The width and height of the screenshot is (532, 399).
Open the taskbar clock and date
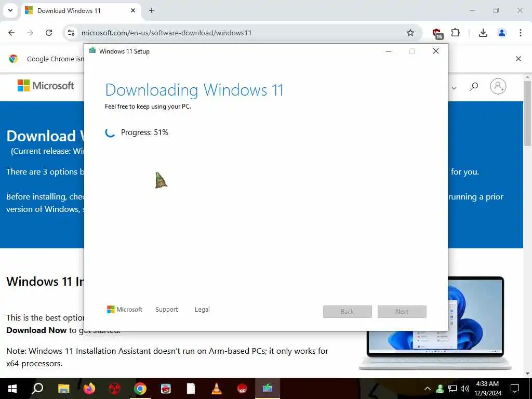pos(487,389)
